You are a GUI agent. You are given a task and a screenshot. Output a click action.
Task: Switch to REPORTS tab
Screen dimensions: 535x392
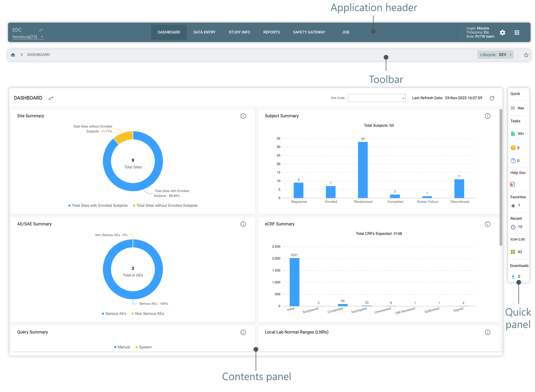(271, 32)
